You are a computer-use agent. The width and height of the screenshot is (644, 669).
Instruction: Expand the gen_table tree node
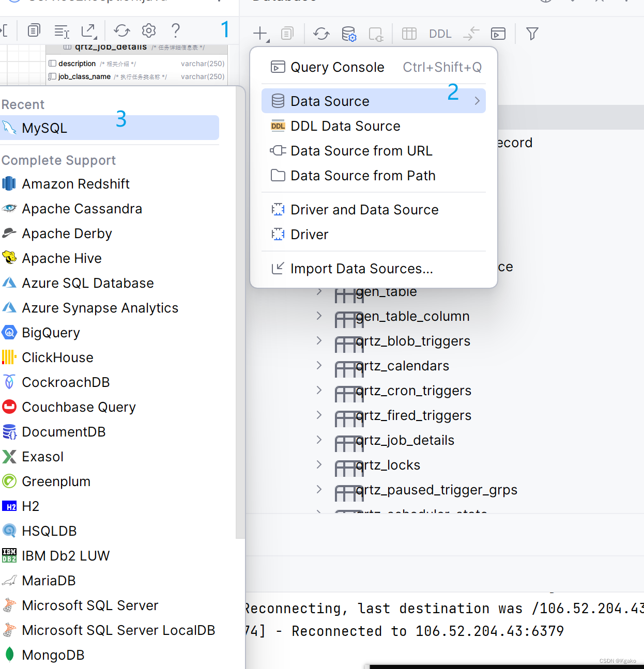click(319, 291)
